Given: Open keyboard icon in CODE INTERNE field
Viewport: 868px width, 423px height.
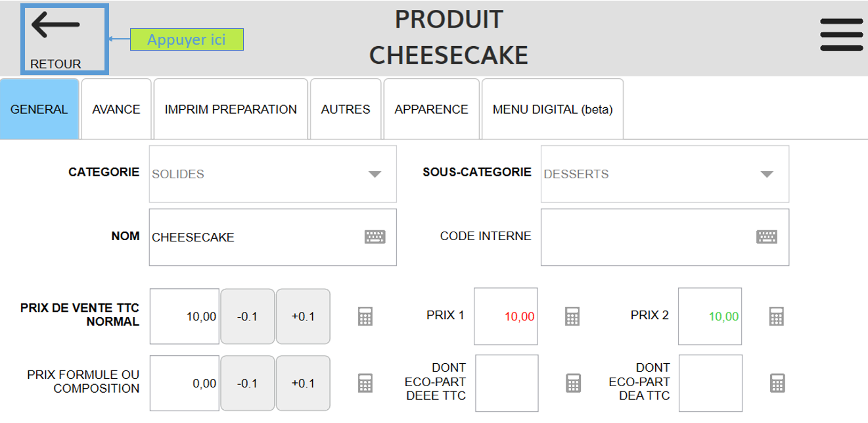Looking at the screenshot, I should click(767, 237).
